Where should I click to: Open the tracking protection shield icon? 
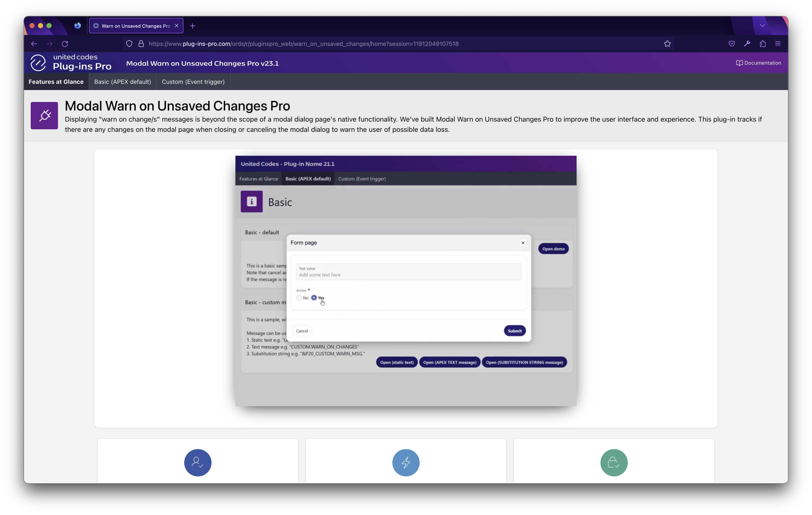129,44
